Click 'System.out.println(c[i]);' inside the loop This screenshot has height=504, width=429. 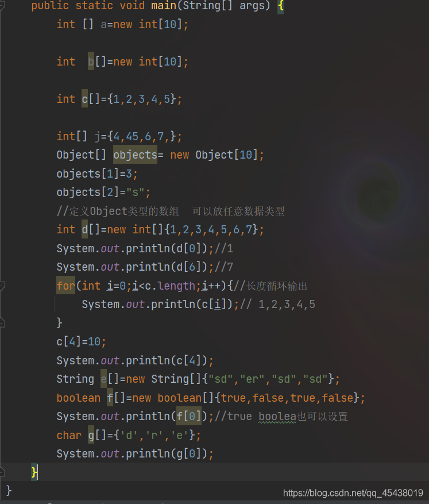point(160,305)
